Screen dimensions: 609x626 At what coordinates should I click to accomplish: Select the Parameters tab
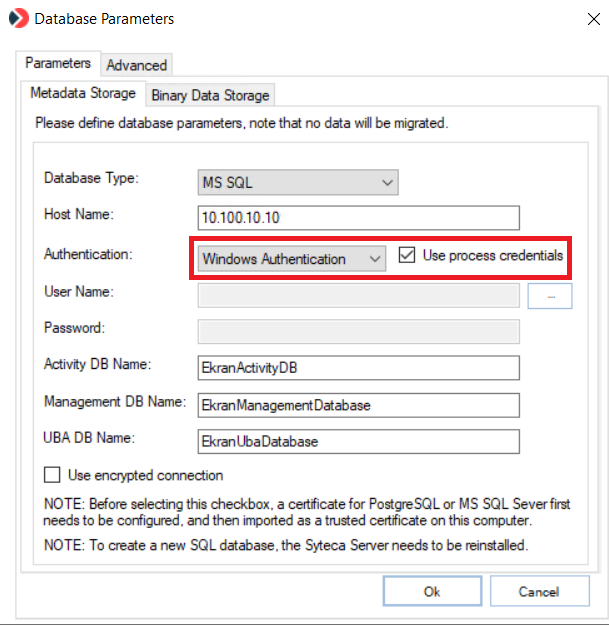(x=58, y=63)
